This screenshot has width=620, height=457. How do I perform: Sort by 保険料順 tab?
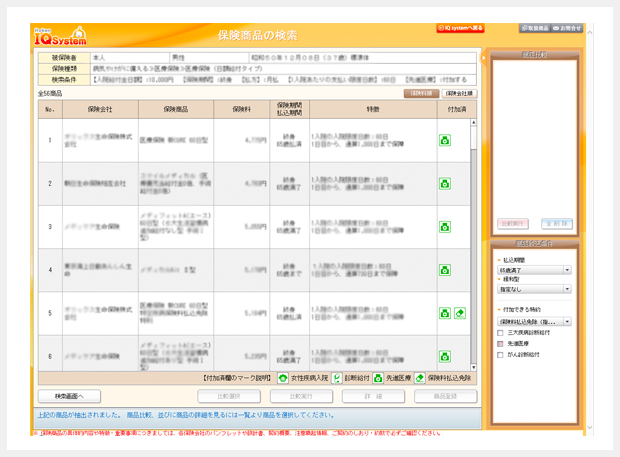[419, 93]
